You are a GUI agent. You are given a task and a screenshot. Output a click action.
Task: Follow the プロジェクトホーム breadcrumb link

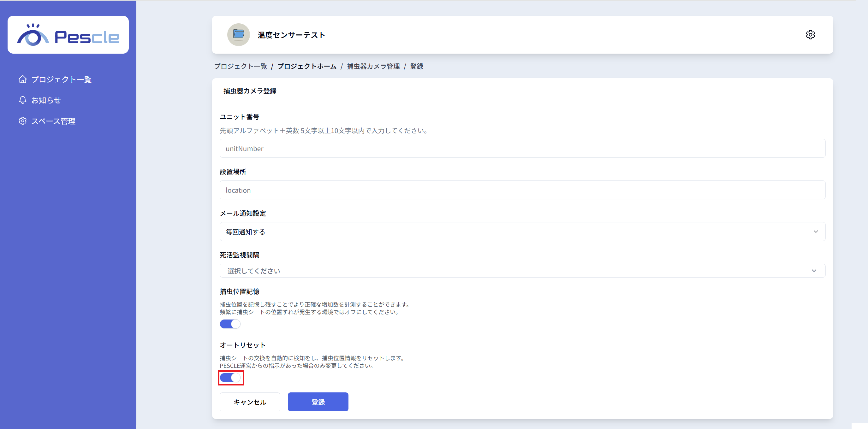tap(306, 66)
